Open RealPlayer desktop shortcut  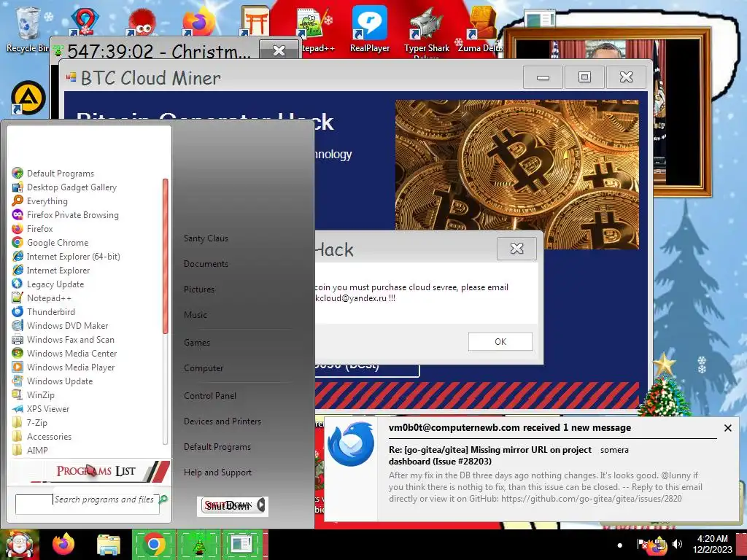click(x=370, y=29)
